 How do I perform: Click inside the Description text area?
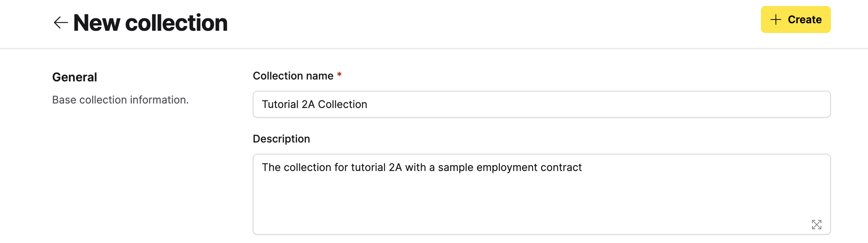pos(541,195)
